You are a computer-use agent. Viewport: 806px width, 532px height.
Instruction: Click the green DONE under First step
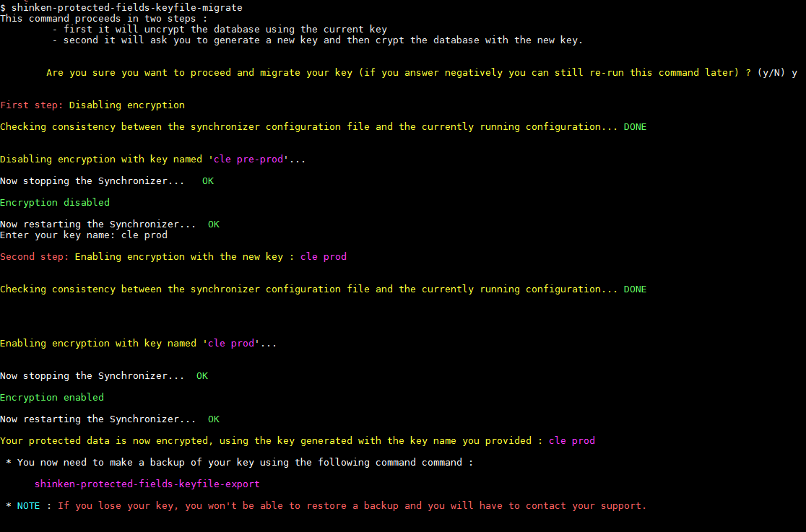click(635, 127)
